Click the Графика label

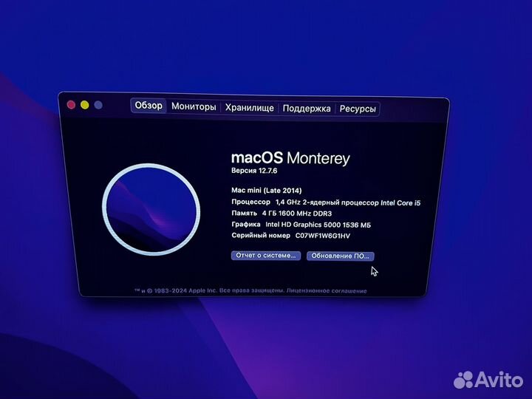tap(246, 225)
